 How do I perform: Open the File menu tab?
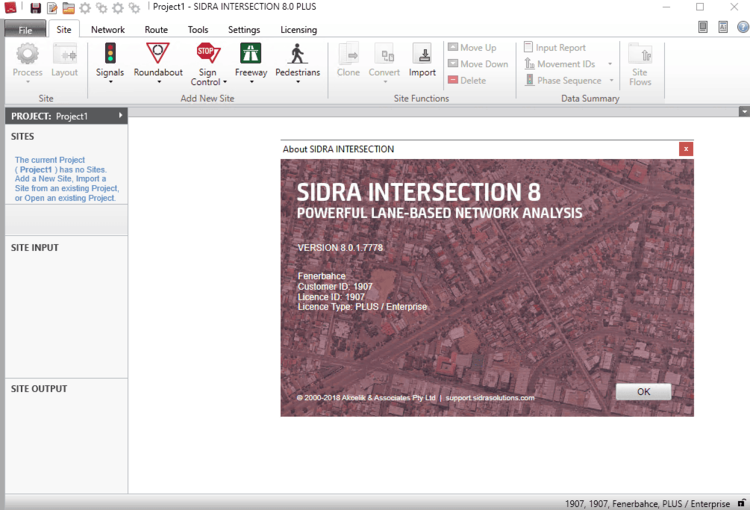click(24, 30)
